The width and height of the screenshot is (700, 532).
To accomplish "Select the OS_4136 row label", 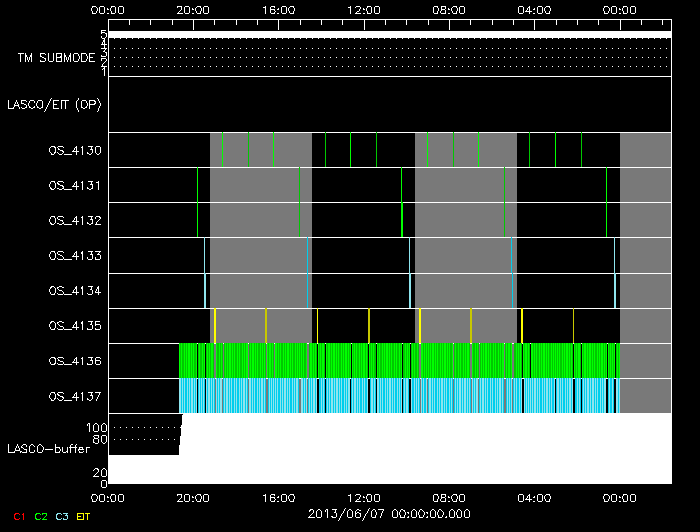I will pos(75,361).
